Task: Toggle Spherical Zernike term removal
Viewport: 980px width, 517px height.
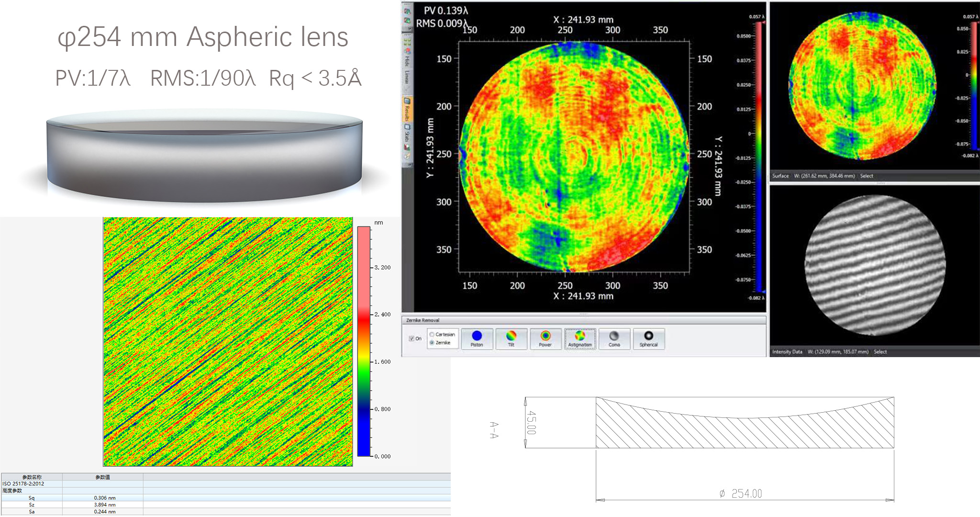Action: click(x=648, y=338)
